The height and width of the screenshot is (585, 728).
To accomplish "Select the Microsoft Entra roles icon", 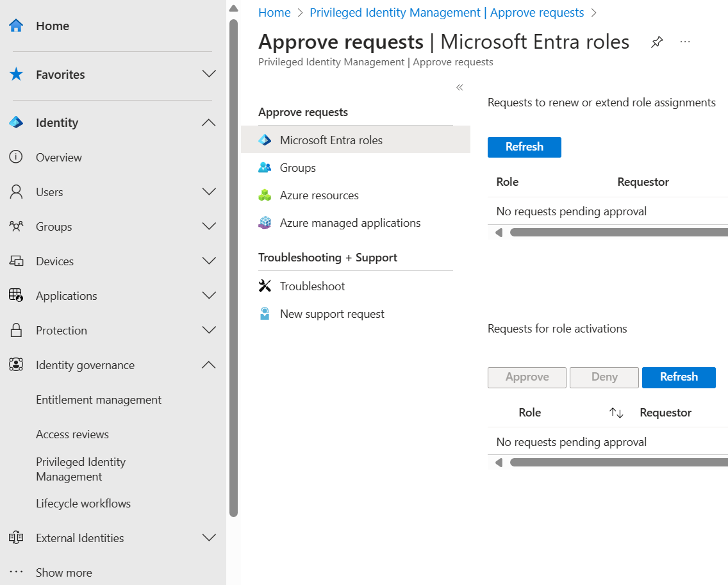I will [x=265, y=140].
